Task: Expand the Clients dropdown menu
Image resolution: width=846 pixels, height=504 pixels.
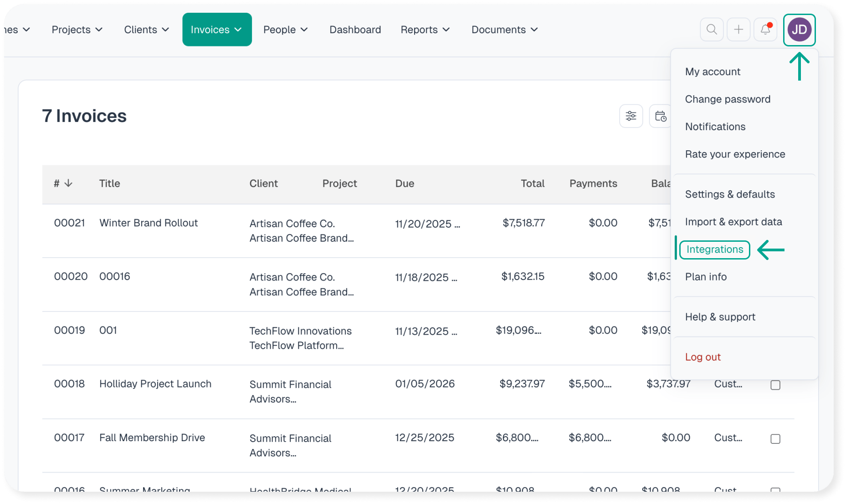Action: pos(146,30)
